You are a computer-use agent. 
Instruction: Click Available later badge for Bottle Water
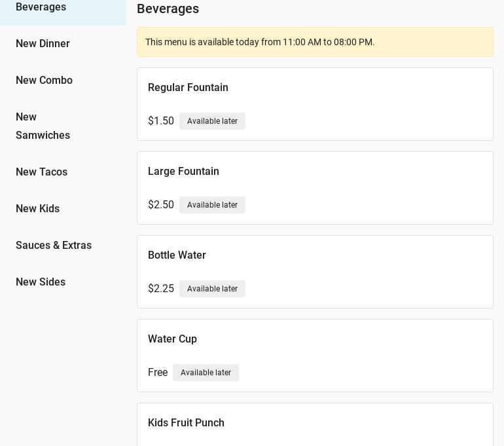tap(212, 289)
